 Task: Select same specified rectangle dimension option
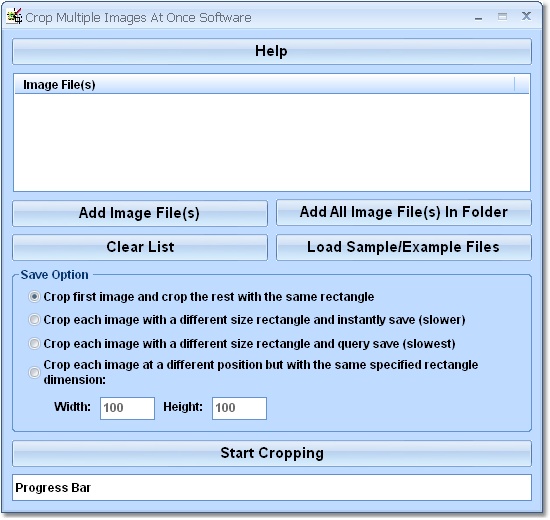(34, 372)
